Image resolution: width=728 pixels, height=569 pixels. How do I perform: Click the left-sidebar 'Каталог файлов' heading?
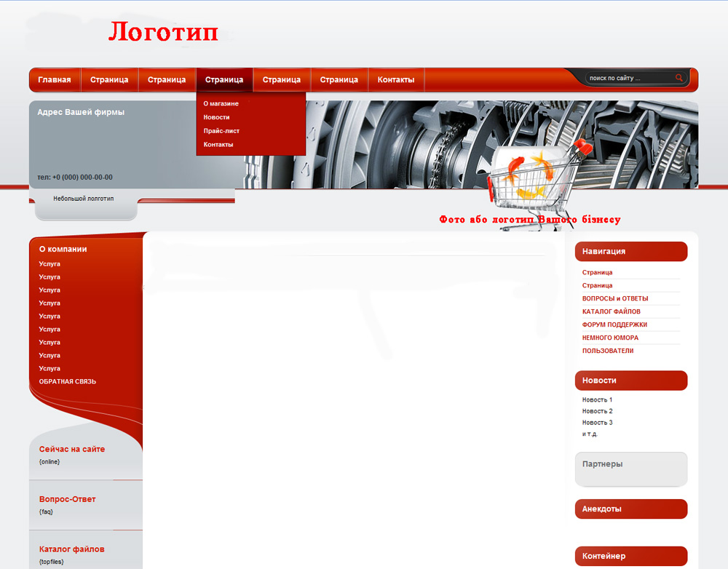pos(72,549)
